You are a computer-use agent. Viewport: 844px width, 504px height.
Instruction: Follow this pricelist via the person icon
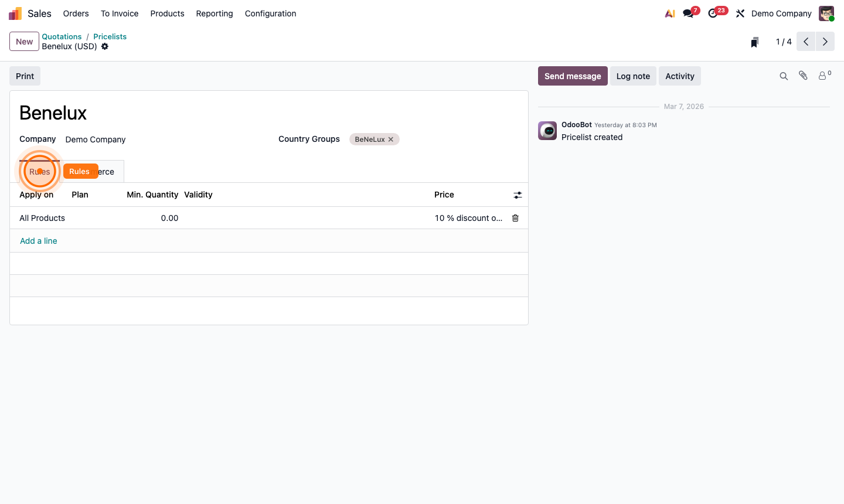822,76
